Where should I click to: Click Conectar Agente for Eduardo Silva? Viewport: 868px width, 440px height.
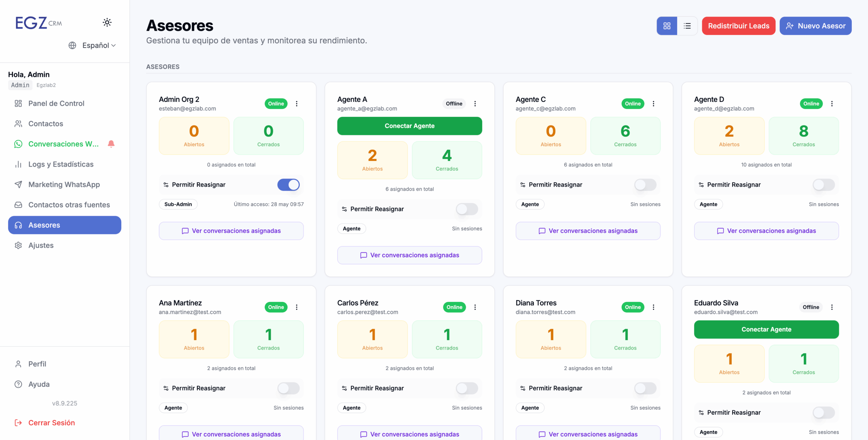pyautogui.click(x=766, y=330)
